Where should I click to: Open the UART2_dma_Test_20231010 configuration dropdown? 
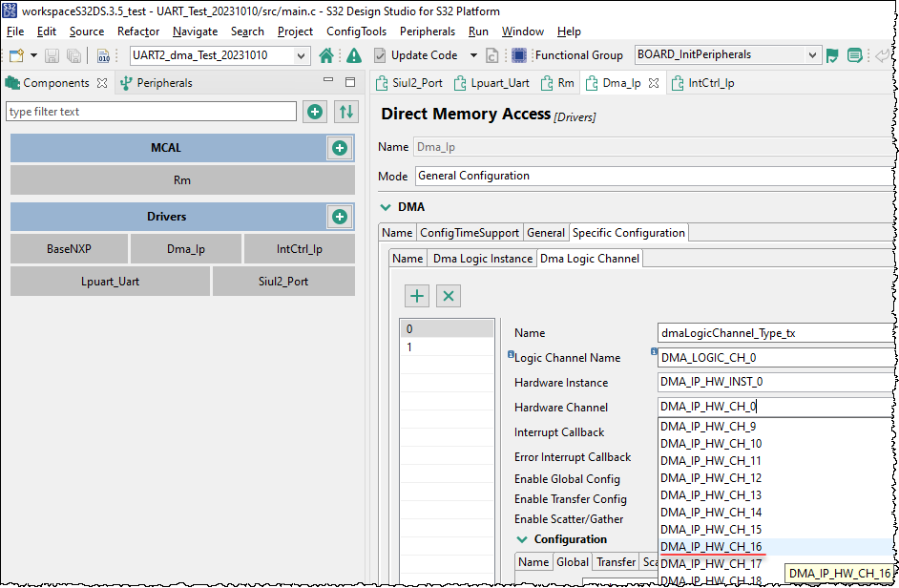click(x=303, y=54)
